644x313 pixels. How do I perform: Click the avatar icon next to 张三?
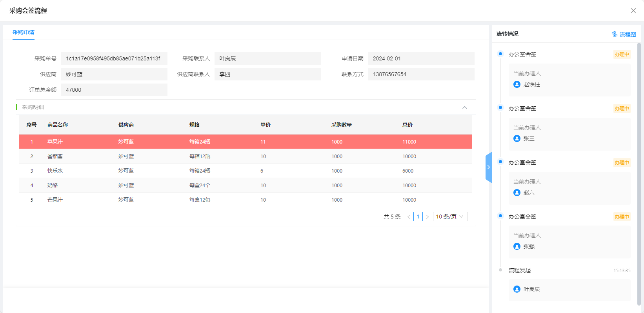tap(517, 138)
